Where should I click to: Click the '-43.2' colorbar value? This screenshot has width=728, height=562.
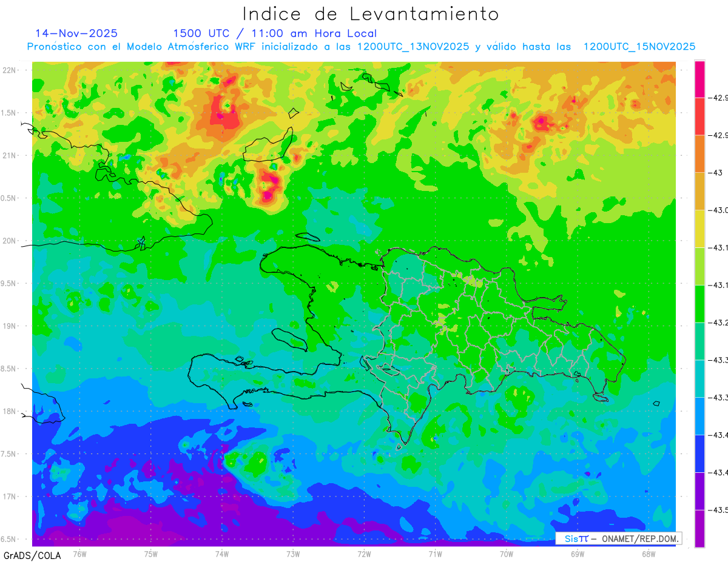point(719,323)
